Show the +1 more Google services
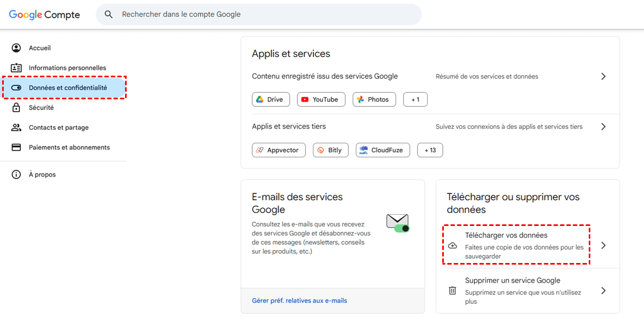Viewport: 644px width, 329px height. pos(415,99)
